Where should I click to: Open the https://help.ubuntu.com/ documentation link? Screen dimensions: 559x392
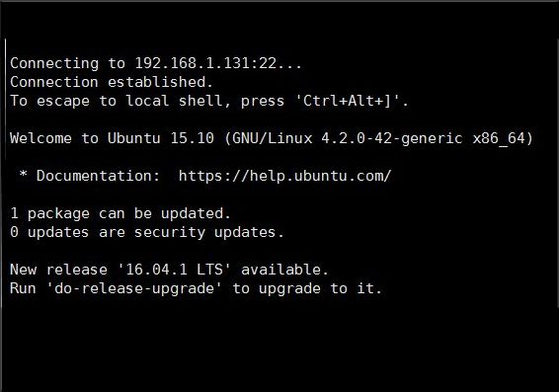coord(284,176)
